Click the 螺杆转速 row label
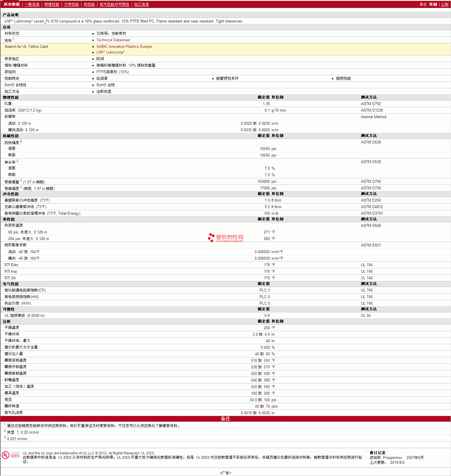The width and height of the screenshot is (451, 476). click(12, 406)
